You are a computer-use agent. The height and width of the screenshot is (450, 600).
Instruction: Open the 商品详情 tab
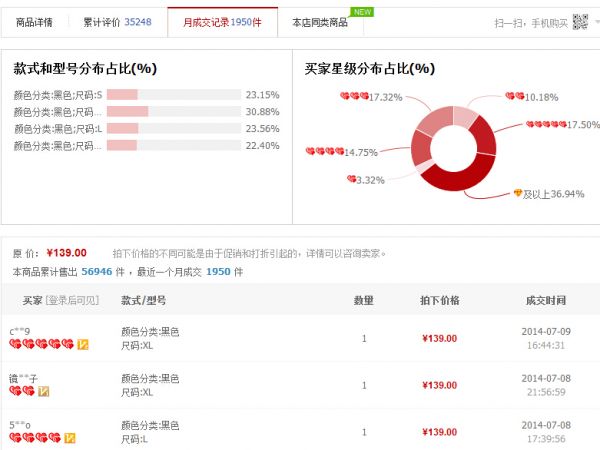[34, 22]
